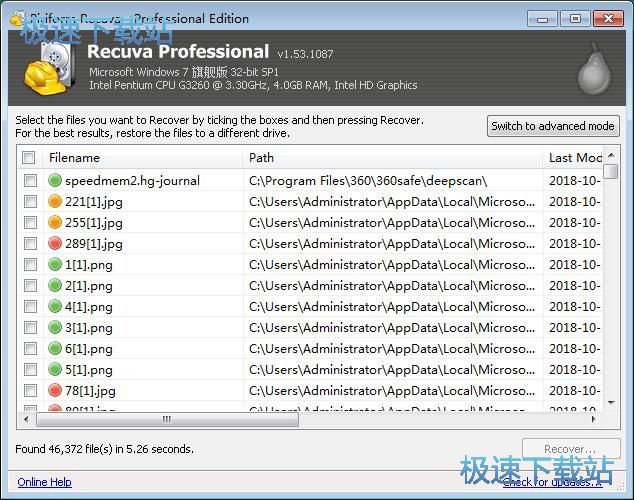The width and height of the screenshot is (634, 500).
Task: Click green status dot for 5[1].png
Action: 55,369
